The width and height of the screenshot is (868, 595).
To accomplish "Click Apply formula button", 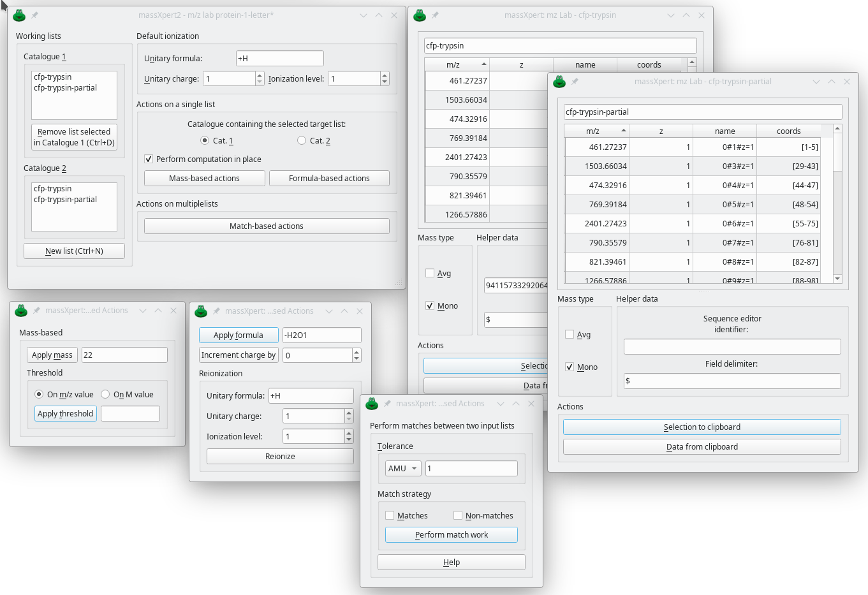I will point(239,335).
